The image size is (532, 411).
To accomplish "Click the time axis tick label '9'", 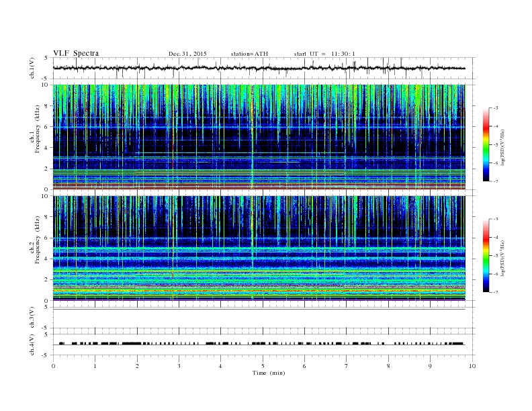I will coord(430,366).
